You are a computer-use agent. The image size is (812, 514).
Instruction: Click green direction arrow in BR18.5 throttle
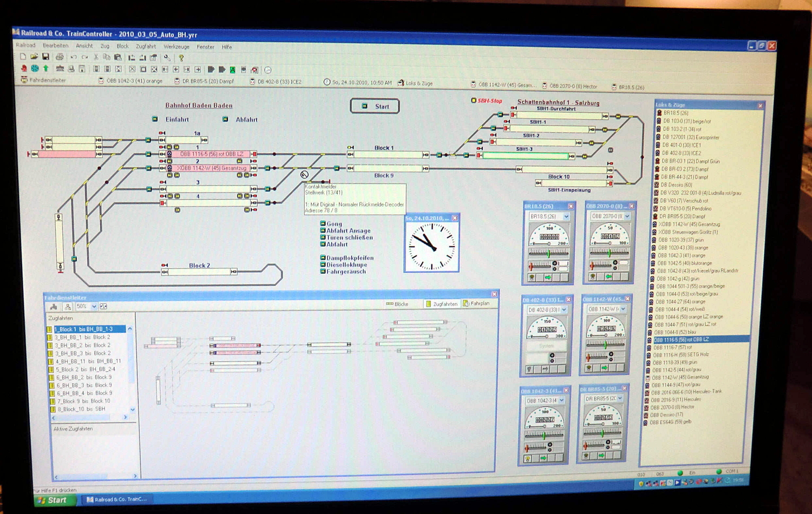tap(548, 278)
